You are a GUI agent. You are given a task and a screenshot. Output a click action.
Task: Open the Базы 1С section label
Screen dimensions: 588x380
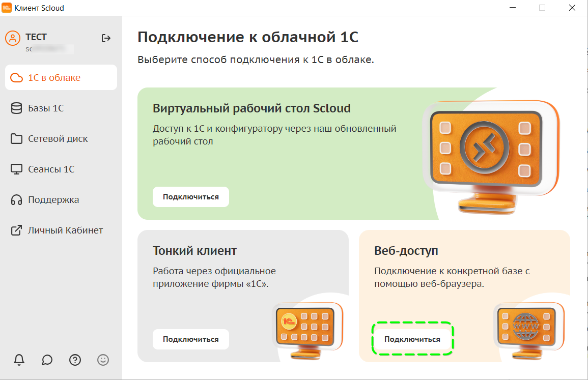point(46,108)
